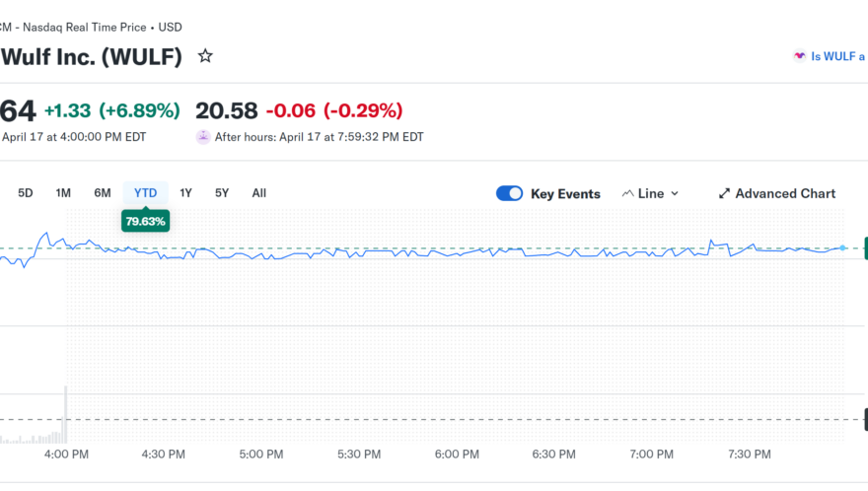Select the 1M range tab
Screen dimensions: 868x491
coord(63,193)
